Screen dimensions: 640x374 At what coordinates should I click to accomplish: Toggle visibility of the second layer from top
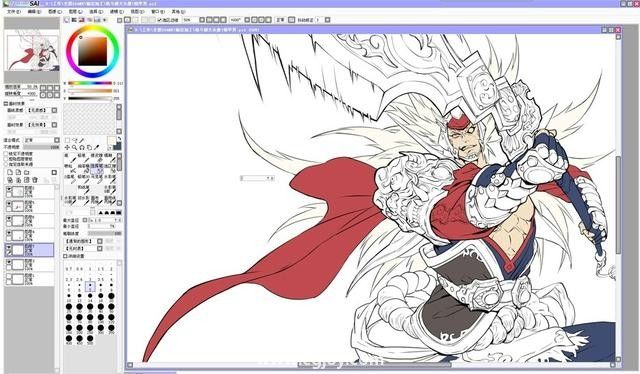tap(9, 203)
